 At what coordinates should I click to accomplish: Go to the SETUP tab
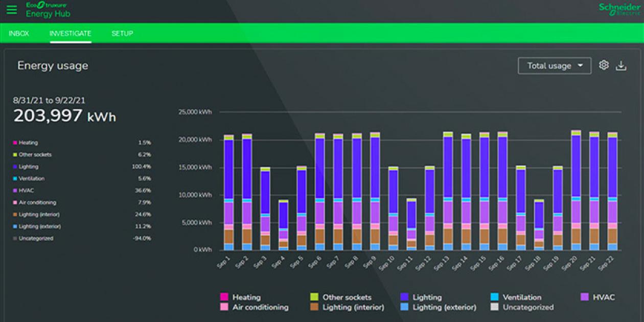tap(122, 33)
